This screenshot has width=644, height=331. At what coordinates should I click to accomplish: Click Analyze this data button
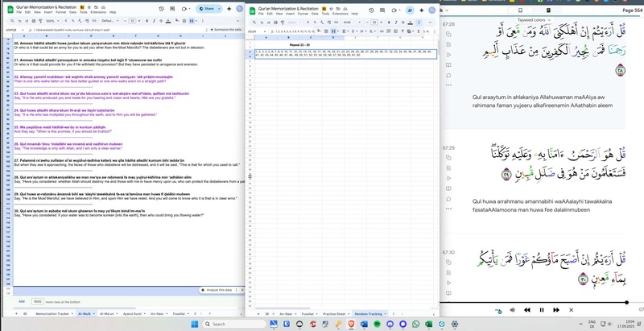[217, 290]
